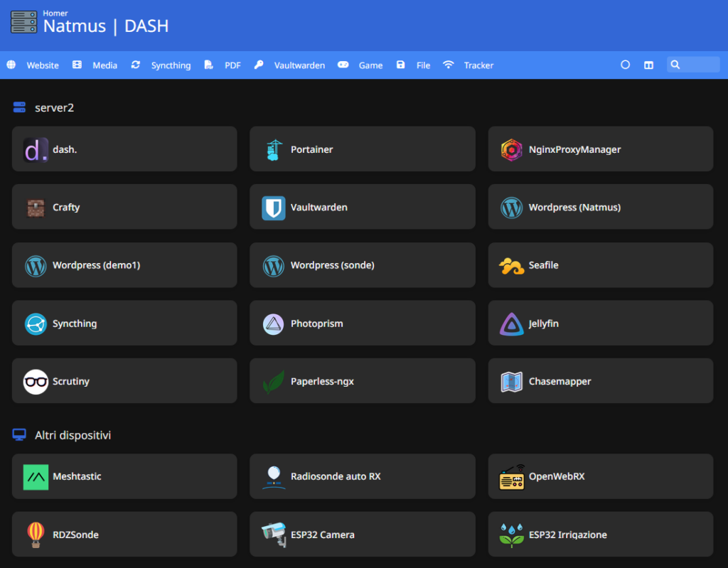Click the Altri dispositivi group heading

[x=73, y=435]
